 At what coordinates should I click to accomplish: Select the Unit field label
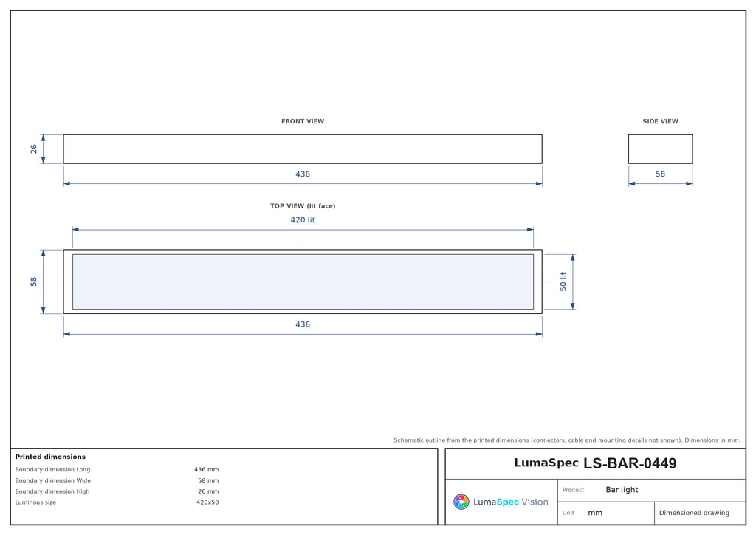568,513
